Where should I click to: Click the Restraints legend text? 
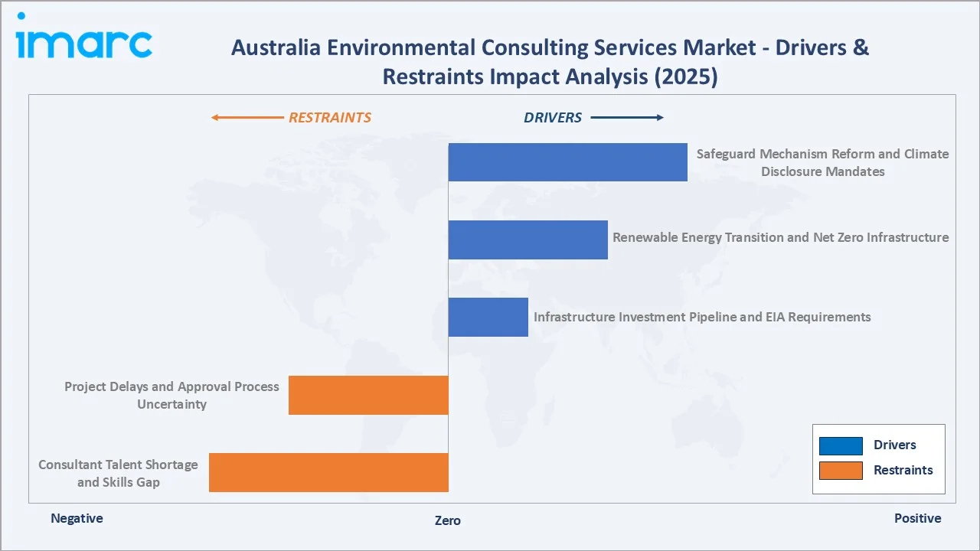903,470
